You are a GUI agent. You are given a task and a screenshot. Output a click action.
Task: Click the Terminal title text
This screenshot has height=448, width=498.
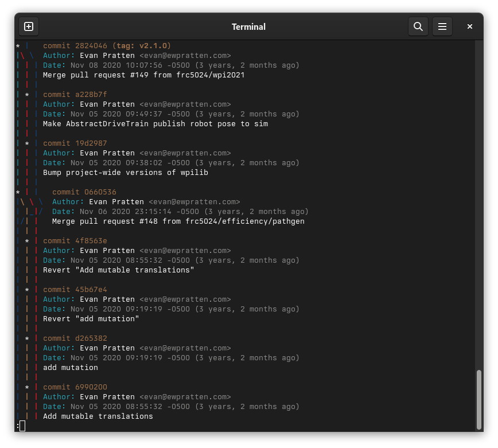[x=248, y=26]
